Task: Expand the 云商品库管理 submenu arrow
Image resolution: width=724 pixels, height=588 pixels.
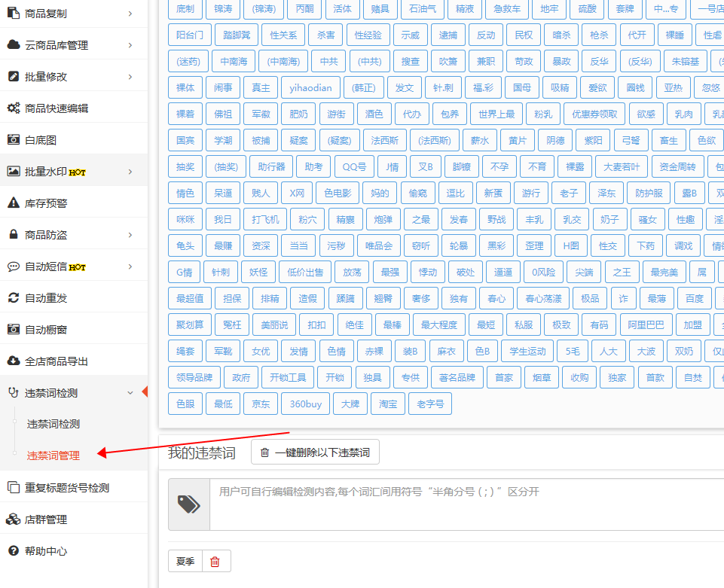Action: (x=130, y=45)
